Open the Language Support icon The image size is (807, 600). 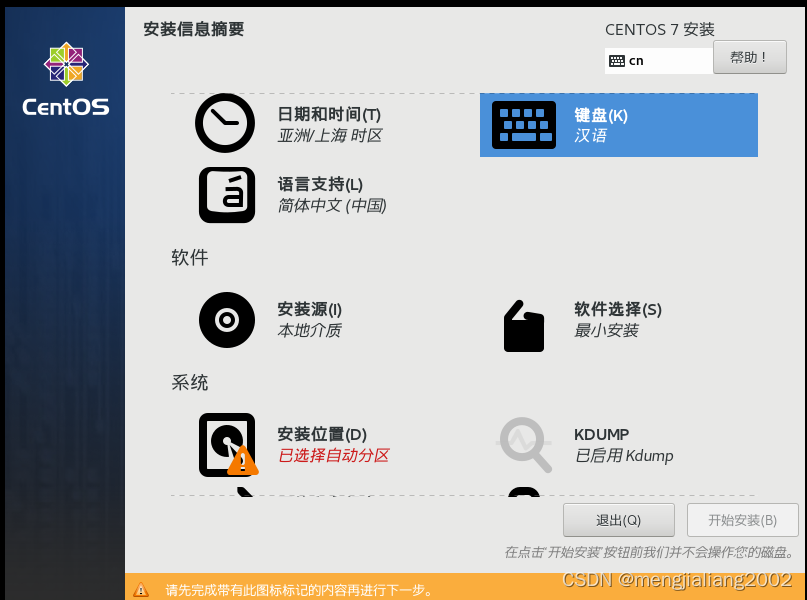(x=227, y=195)
